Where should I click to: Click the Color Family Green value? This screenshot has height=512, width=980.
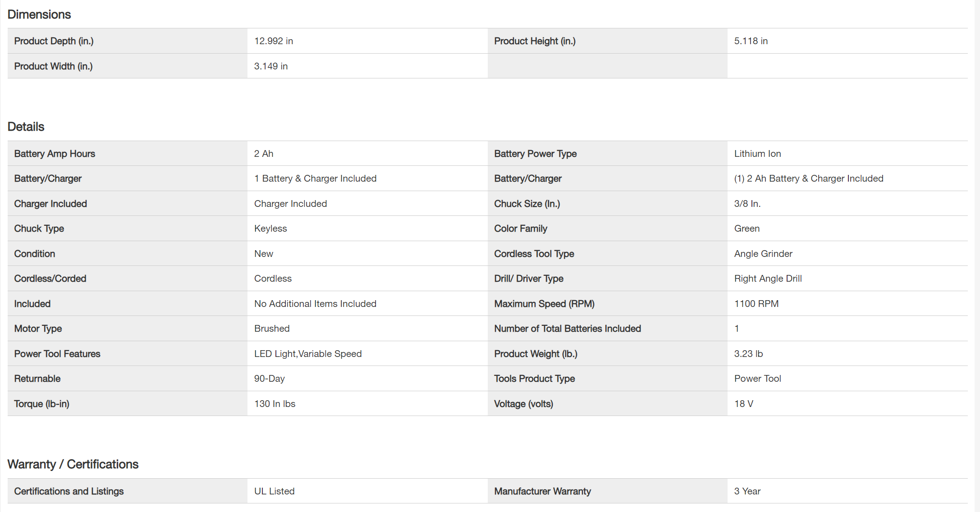(746, 229)
